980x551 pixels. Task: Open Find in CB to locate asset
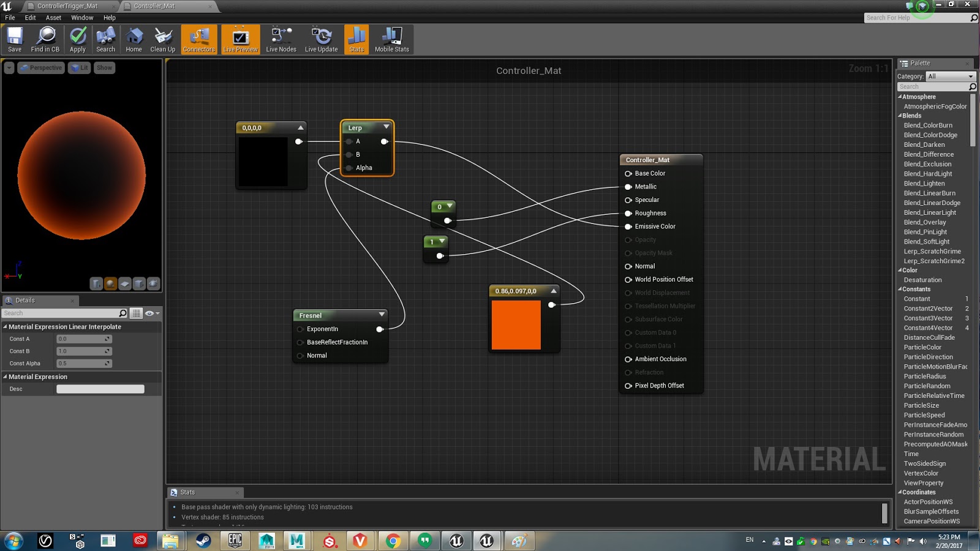pos(45,39)
